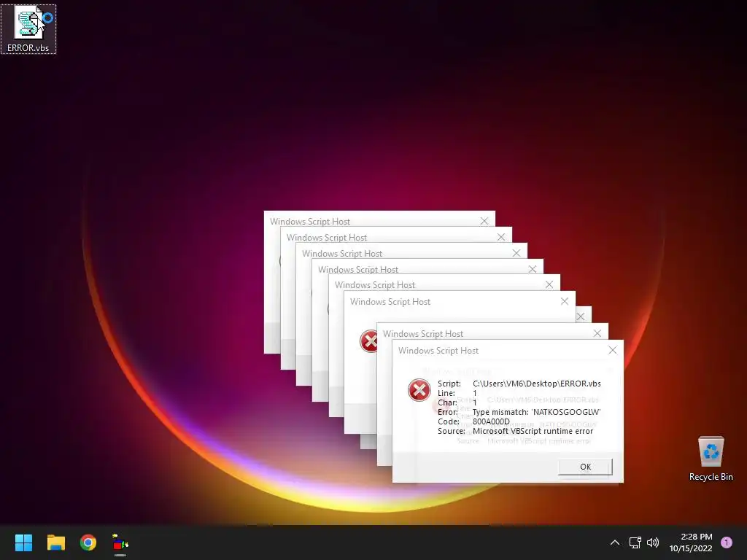Click the error code 800A000D
Image resolution: width=747 pixels, height=560 pixels.
click(x=491, y=421)
